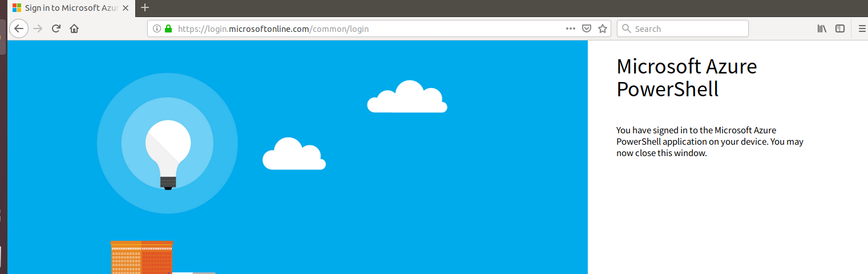Click the Microsoft logo favicon on the tab

(x=17, y=8)
